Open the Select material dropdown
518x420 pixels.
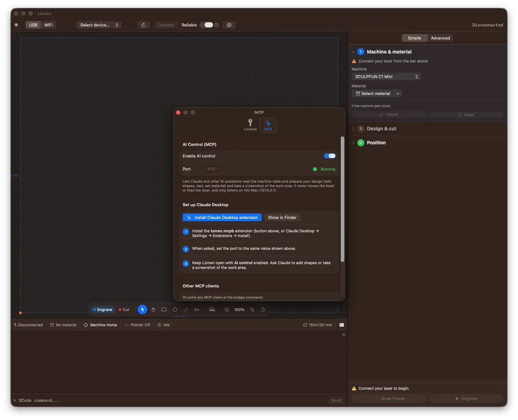click(377, 93)
